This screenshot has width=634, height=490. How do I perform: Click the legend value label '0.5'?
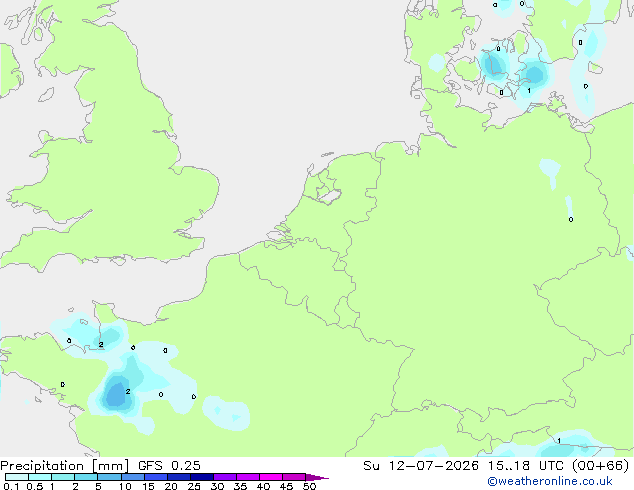pyautogui.click(x=35, y=486)
